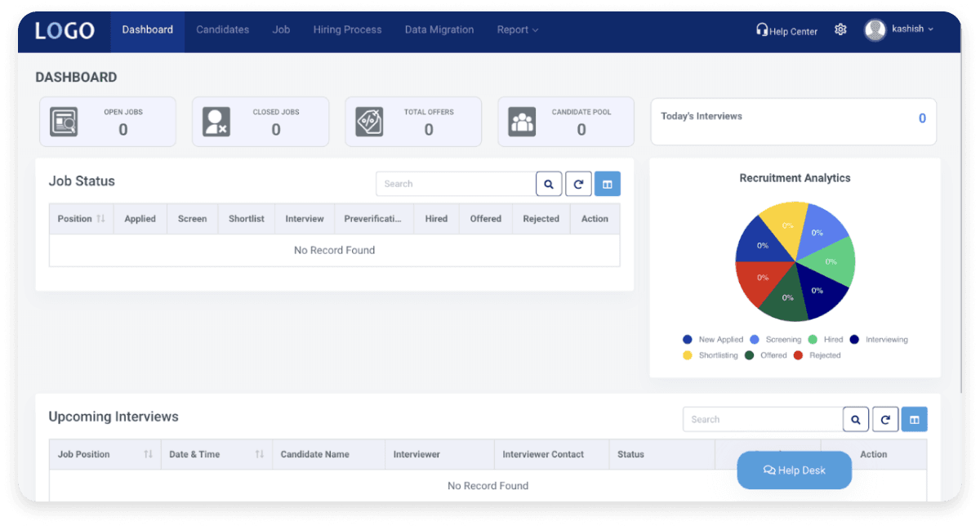Open the Help Center link
The width and height of the screenshot is (980, 526).
[786, 30]
